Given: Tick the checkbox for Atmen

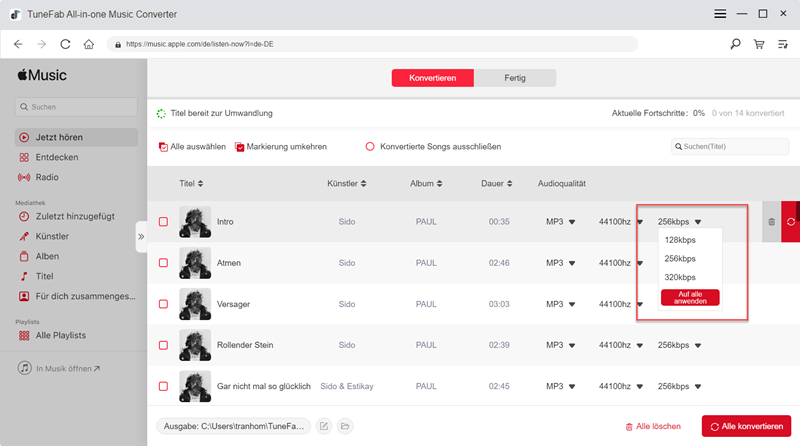Looking at the screenshot, I should pyautogui.click(x=163, y=263).
